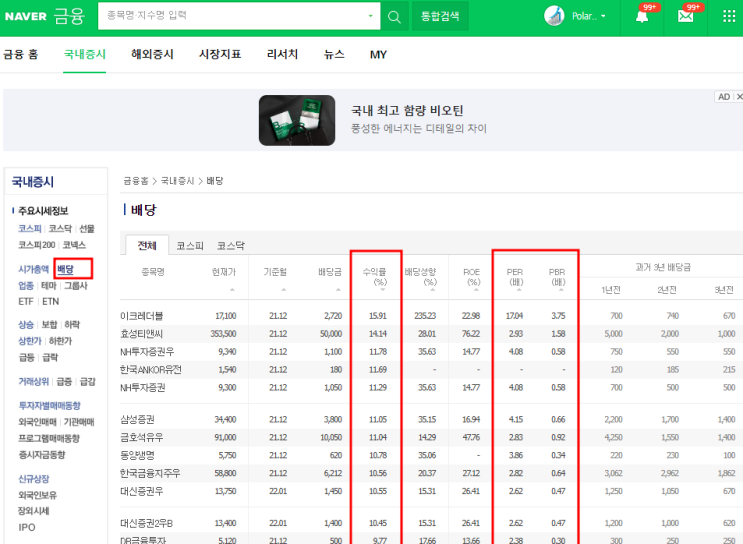The width and height of the screenshot is (743, 544).
Task: Select the 코스닥 tab in dividend table
Action: [x=231, y=246]
